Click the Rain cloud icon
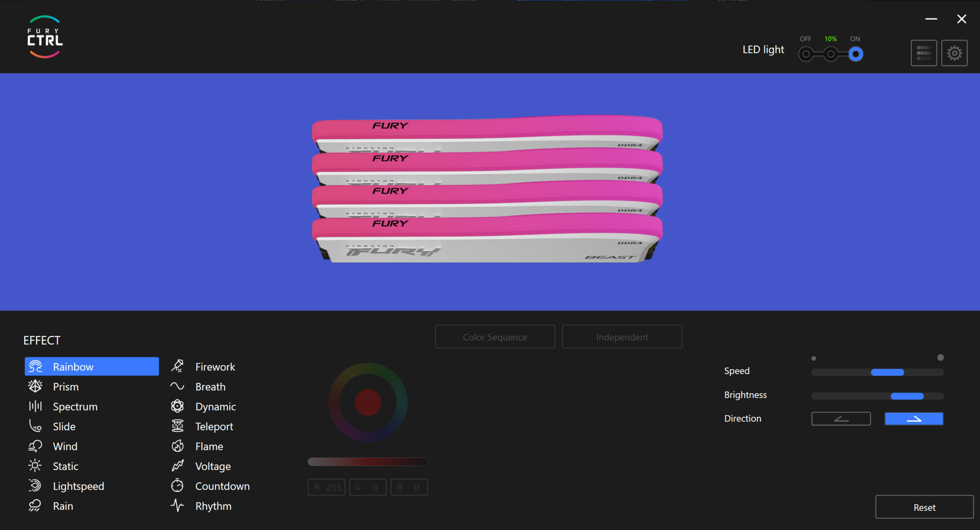This screenshot has height=530, width=980. [x=35, y=506]
